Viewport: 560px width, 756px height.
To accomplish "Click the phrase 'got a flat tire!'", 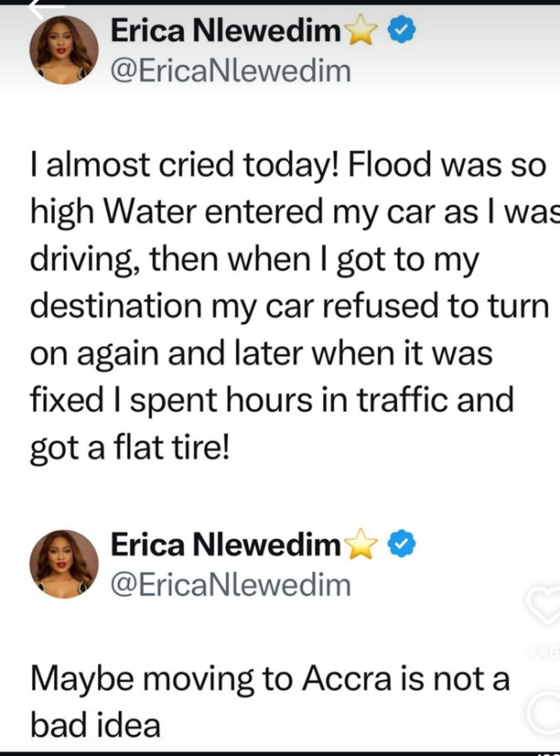I will [131, 448].
